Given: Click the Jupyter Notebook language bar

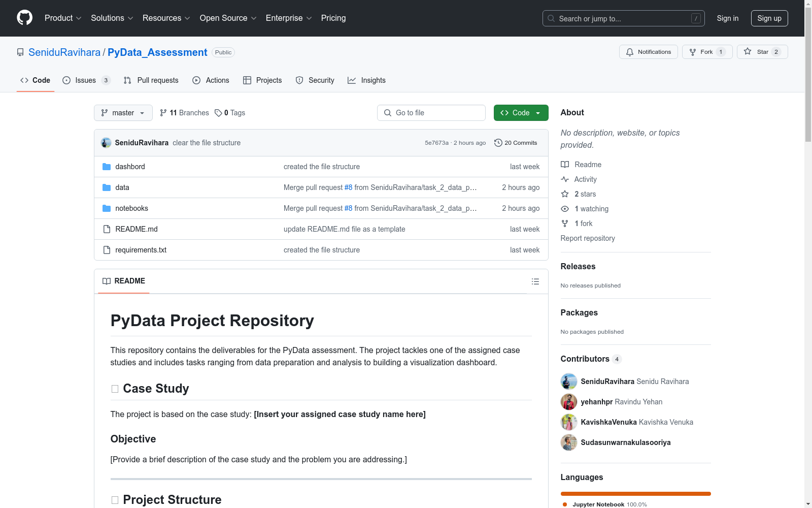Looking at the screenshot, I should 636,494.
